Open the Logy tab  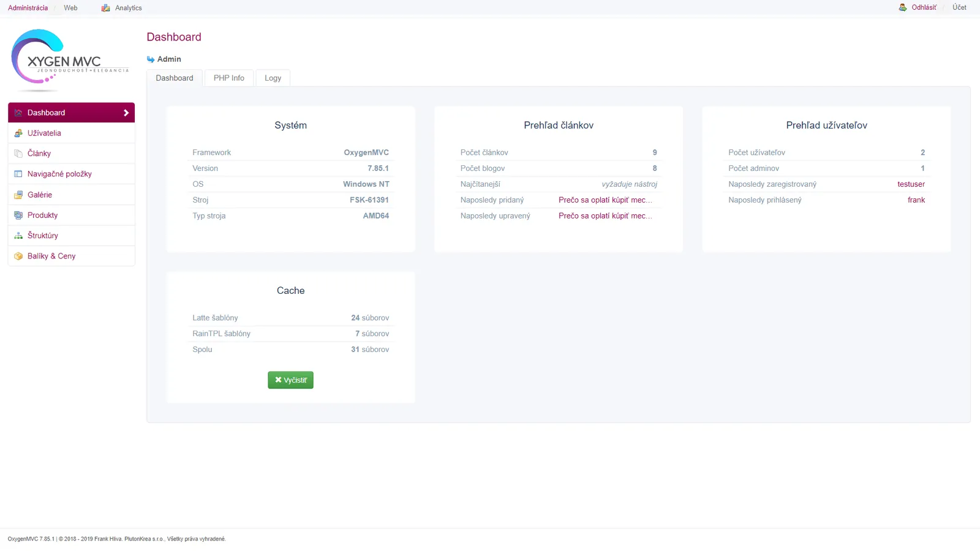pos(273,78)
